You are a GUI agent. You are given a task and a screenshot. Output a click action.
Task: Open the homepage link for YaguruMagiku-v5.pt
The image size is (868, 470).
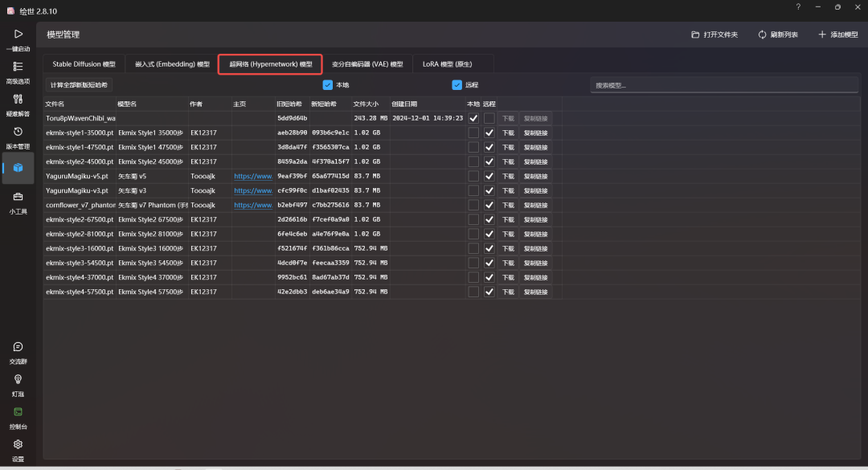[252, 176]
